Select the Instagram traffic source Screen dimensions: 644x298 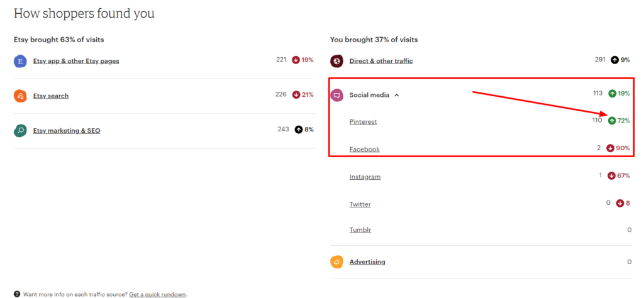point(365,177)
